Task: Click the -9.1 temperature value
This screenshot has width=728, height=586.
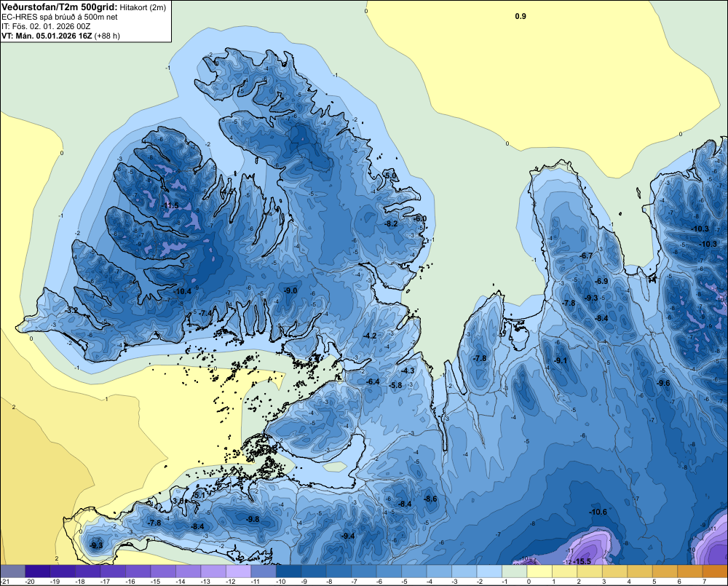Action: point(561,361)
